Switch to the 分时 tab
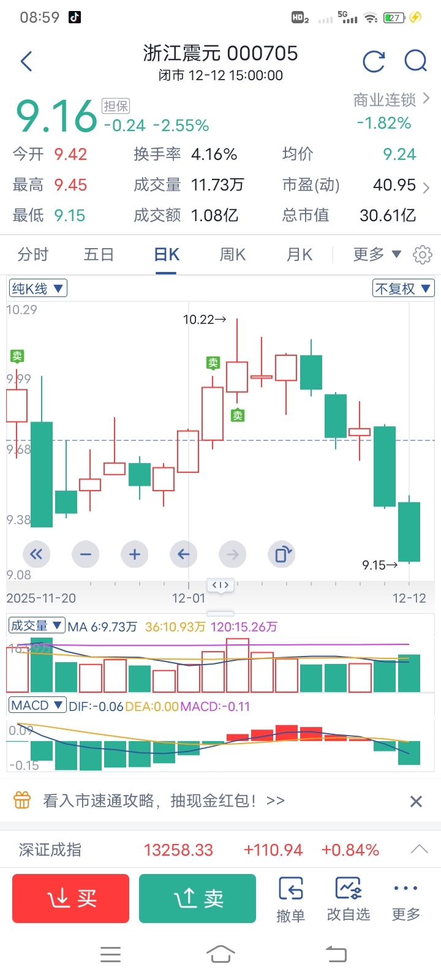The image size is (441, 980). (33, 254)
